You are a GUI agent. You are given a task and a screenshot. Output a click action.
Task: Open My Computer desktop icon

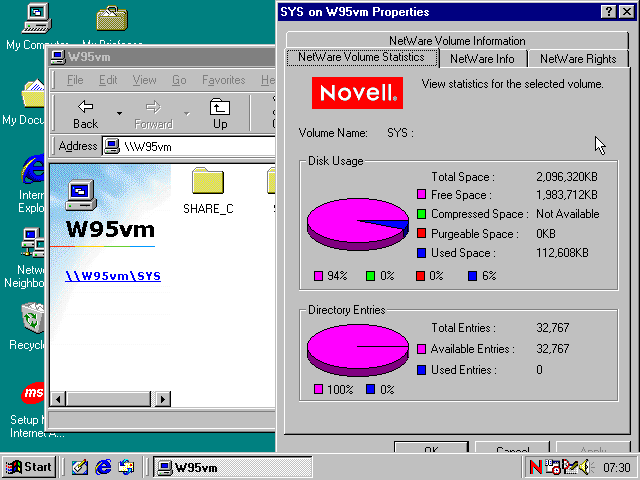[x=37, y=18]
